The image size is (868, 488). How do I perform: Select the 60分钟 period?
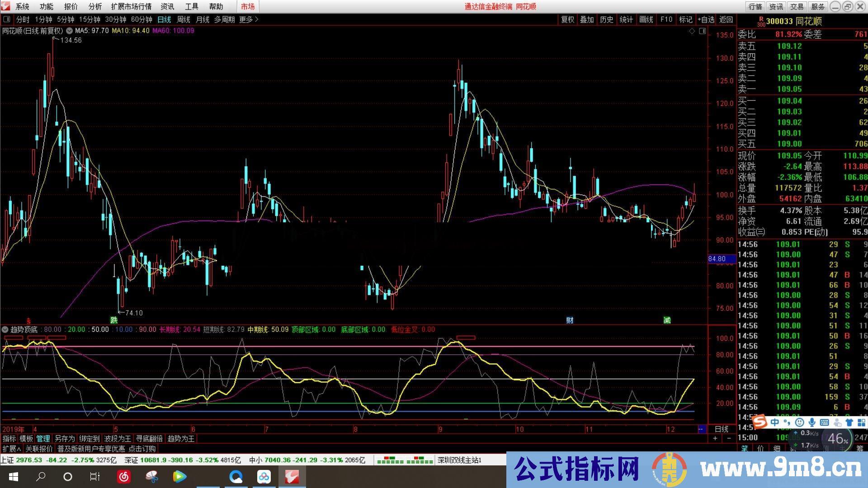pos(142,19)
